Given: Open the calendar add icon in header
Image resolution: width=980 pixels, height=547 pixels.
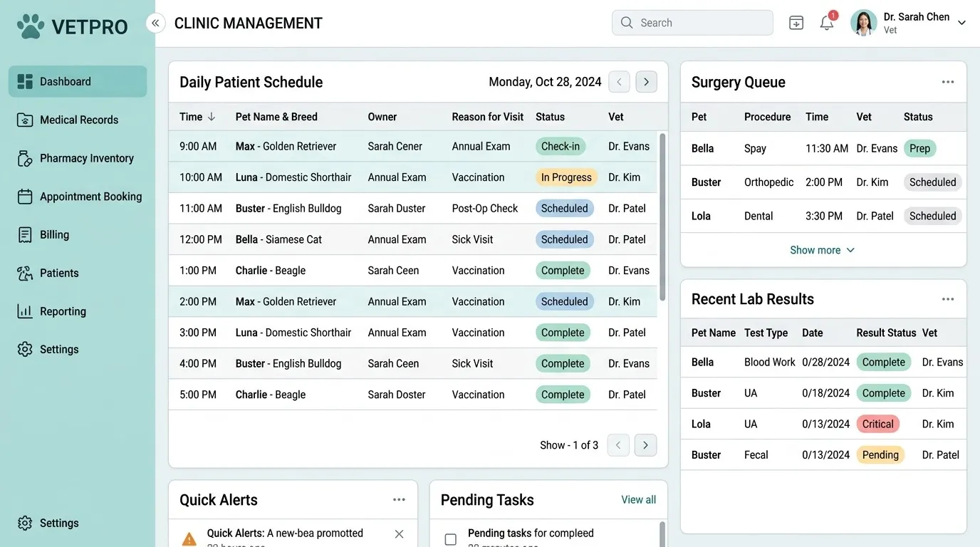Looking at the screenshot, I should click(x=796, y=23).
